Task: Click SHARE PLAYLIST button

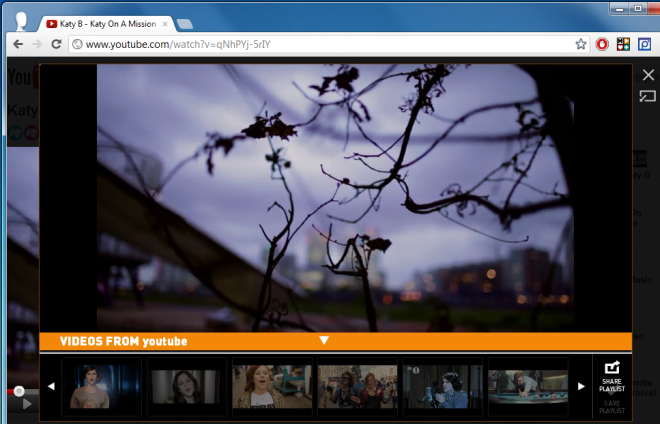Action: coord(612,377)
